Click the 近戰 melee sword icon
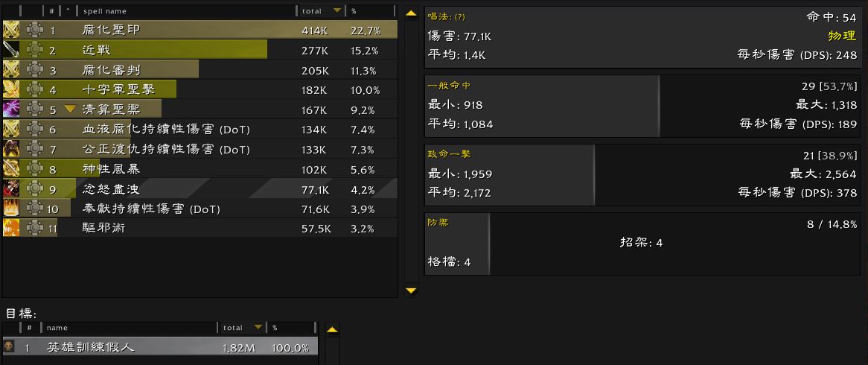 (x=10, y=50)
